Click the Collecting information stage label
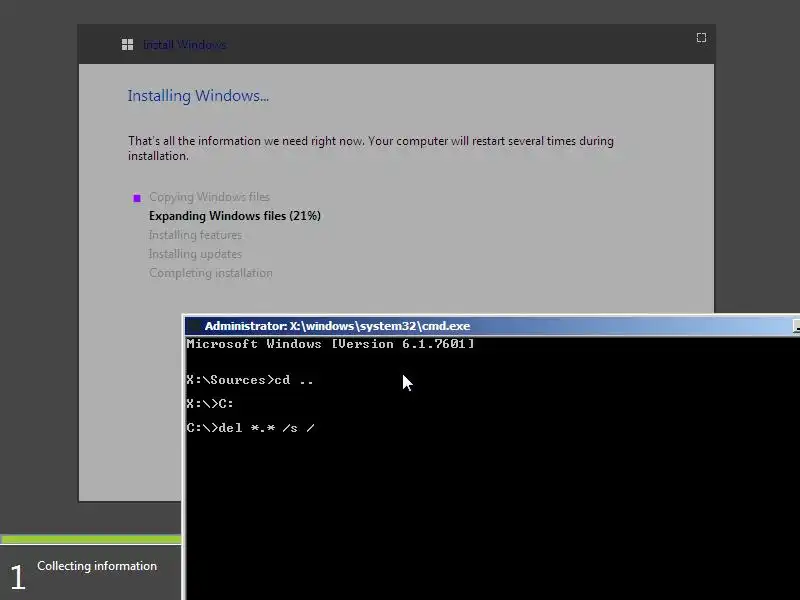The width and height of the screenshot is (800, 600). coord(97,566)
